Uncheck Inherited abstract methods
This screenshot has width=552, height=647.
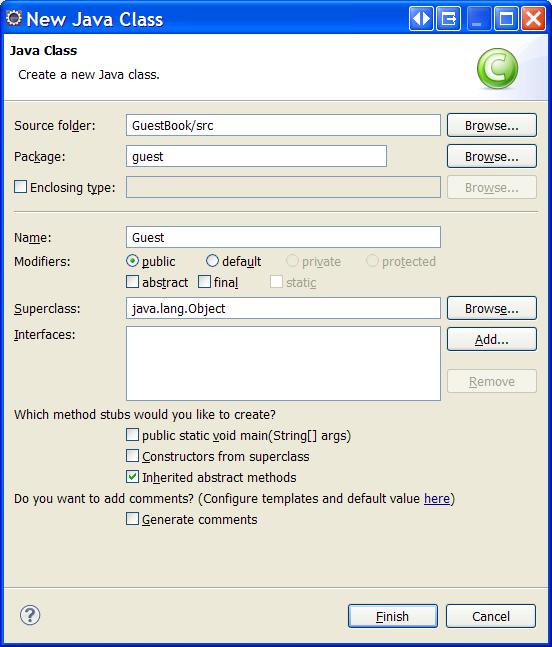click(x=132, y=477)
